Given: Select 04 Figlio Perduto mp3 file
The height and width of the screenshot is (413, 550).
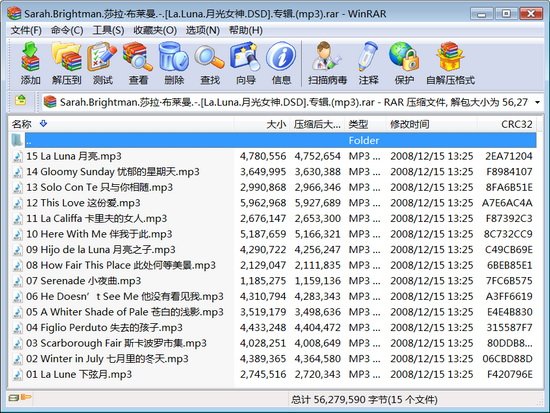Looking at the screenshot, I should pyautogui.click(x=273, y=328).
